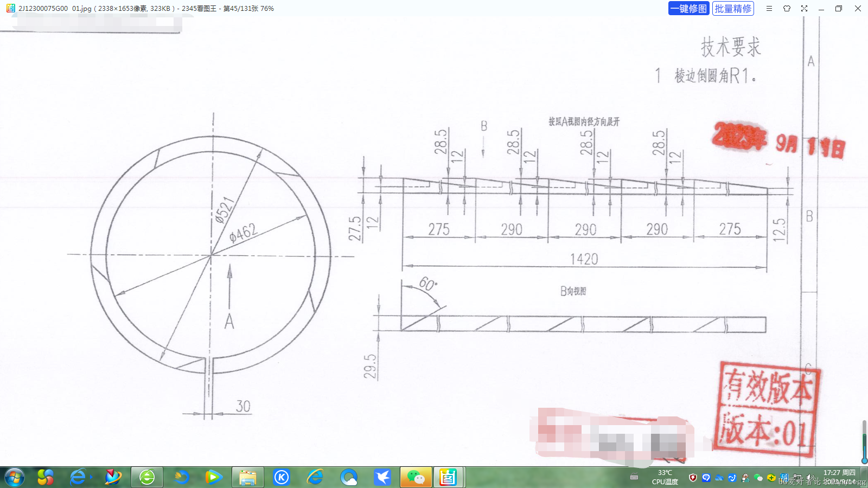This screenshot has height=488, width=868.
Task: Open the hamburger main menu
Action: (769, 8)
